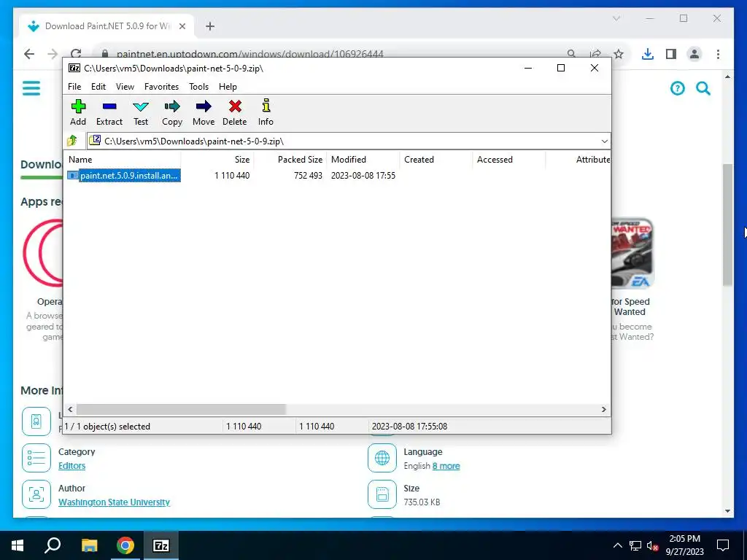Click Uptodown search magnifier icon
This screenshot has height=560, width=747.
pos(703,88)
